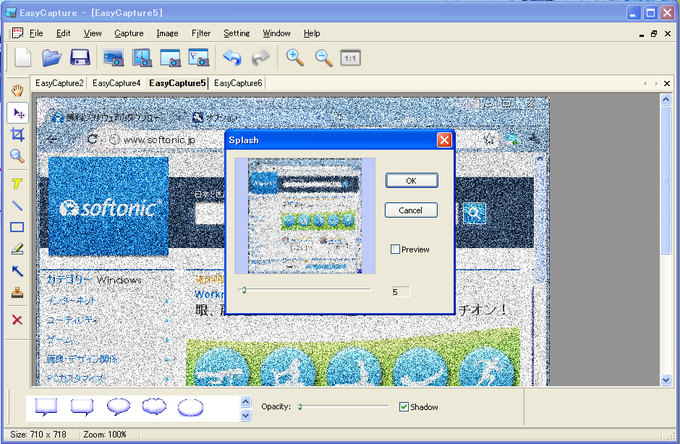Click the fourth capture camera icon

click(x=199, y=58)
